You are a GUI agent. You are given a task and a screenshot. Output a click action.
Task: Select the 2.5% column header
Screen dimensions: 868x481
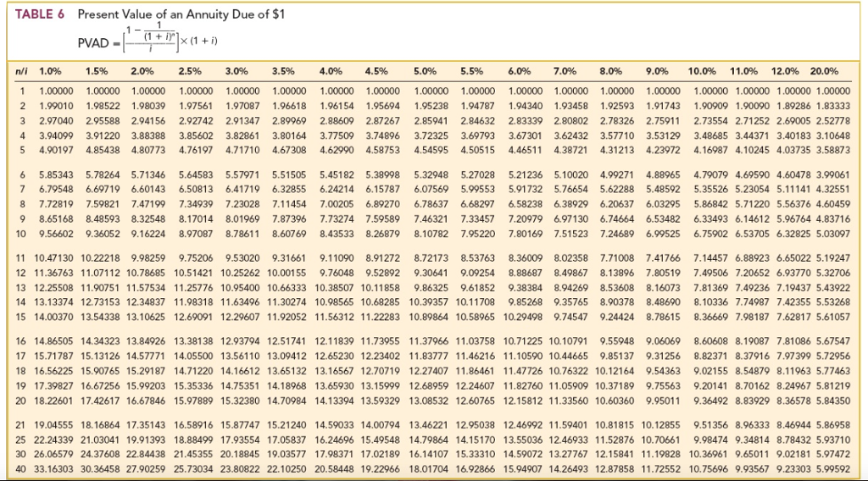[x=190, y=71]
